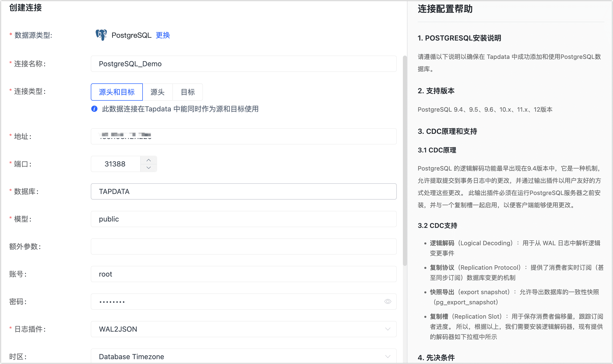Image resolution: width=613 pixels, height=364 pixels.
Task: Click the port decrement down arrow
Action: pyautogui.click(x=149, y=168)
